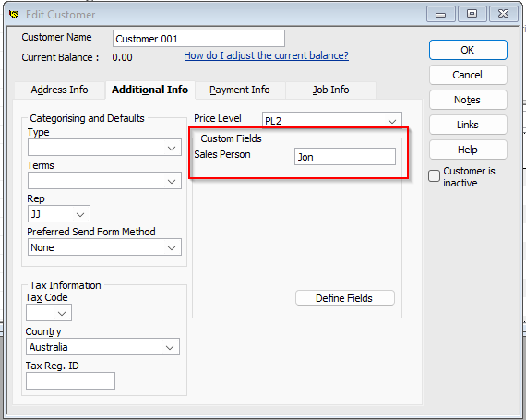Click the QuickBooks icon in title bar

tap(14, 15)
